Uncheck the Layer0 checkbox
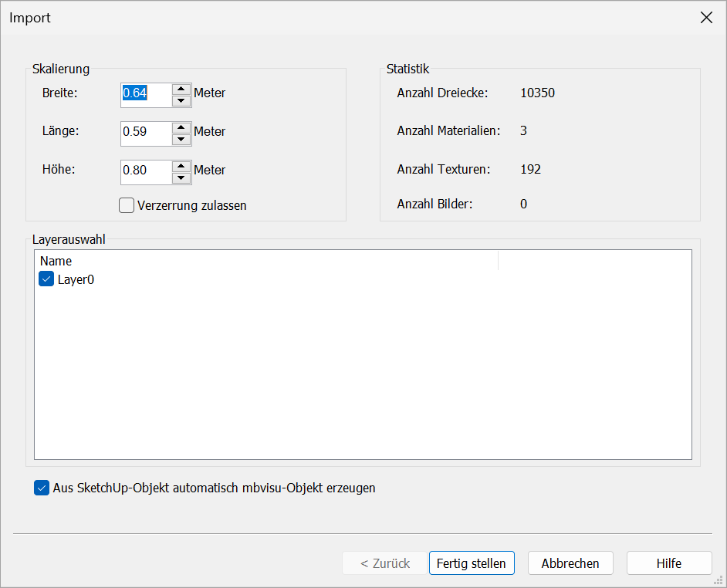The image size is (727, 588). (x=46, y=279)
